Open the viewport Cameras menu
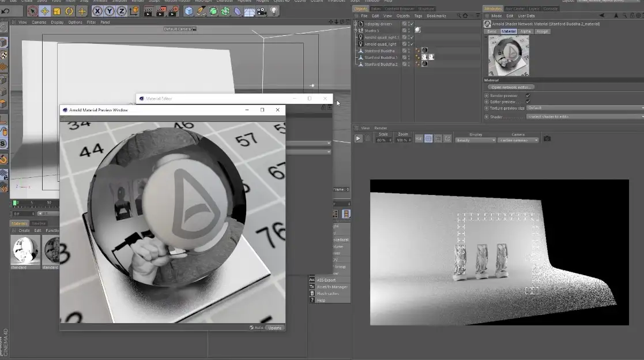The image size is (644, 360). tap(39, 22)
